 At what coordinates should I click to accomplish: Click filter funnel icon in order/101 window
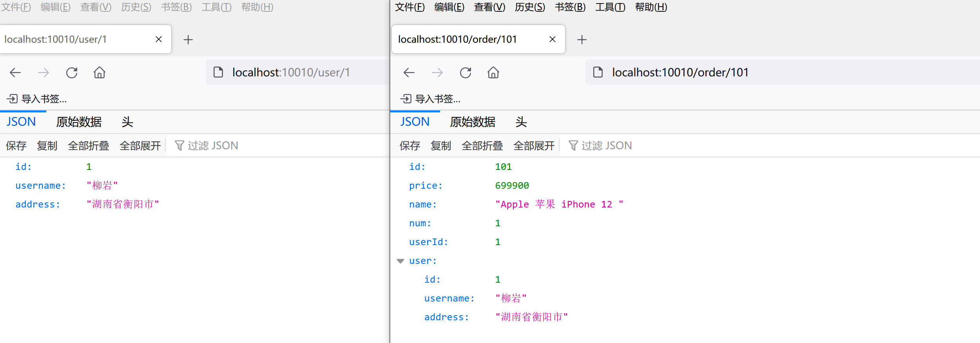click(573, 146)
